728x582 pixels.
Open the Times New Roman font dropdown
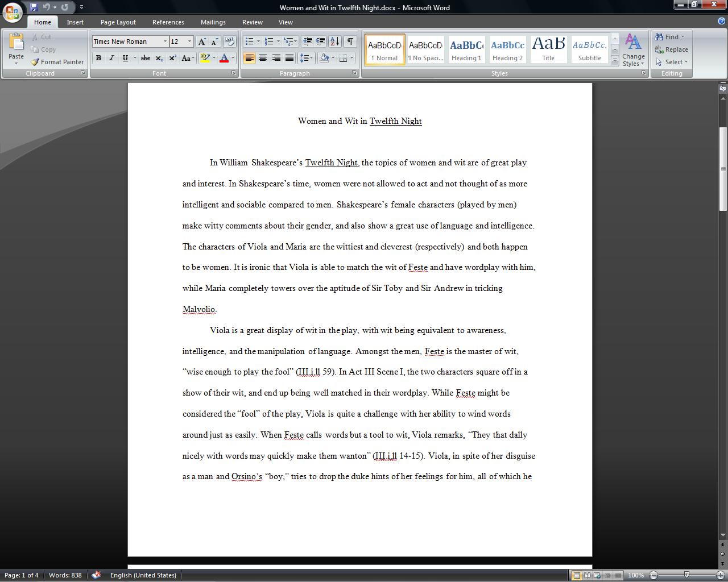165,41
